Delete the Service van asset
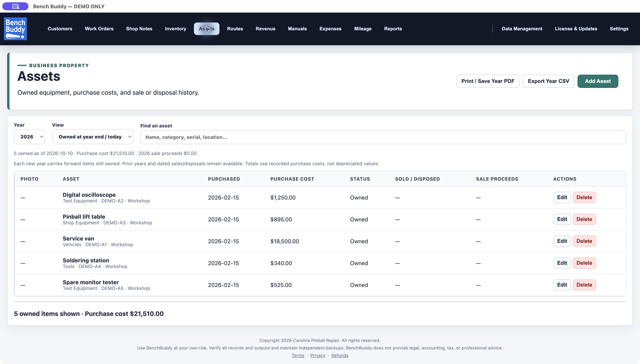 (584, 241)
